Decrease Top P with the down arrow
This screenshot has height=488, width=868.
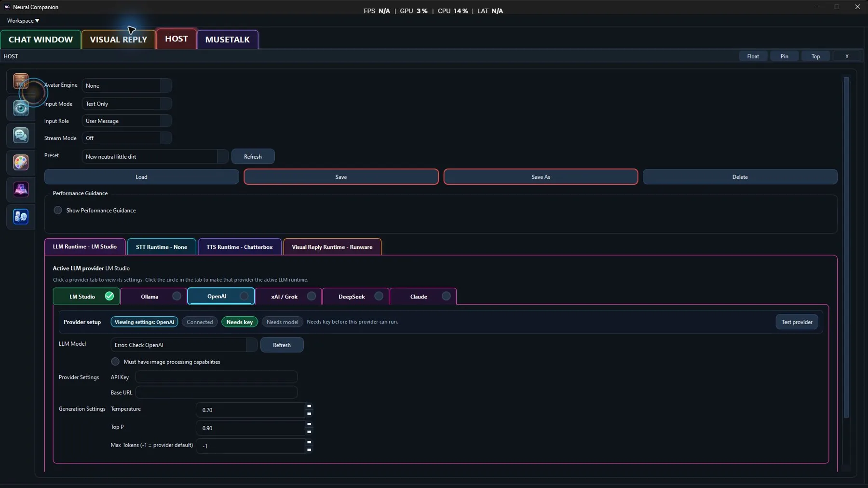pos(309,432)
